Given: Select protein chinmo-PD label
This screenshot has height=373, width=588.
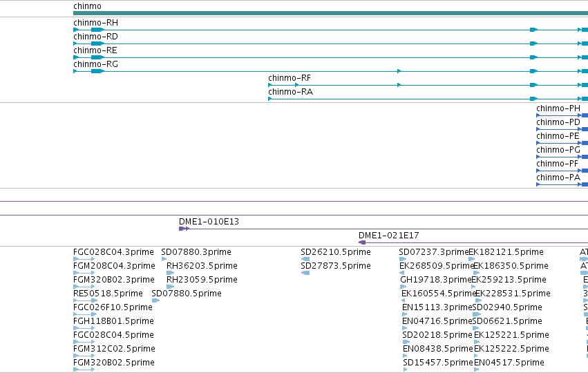Looking at the screenshot, I should click(x=558, y=122).
